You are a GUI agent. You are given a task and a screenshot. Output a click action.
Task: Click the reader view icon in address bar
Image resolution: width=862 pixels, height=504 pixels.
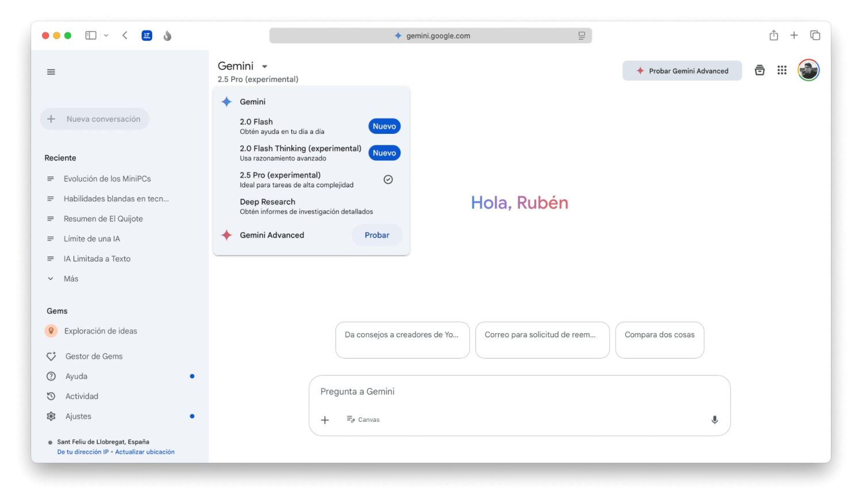582,36
